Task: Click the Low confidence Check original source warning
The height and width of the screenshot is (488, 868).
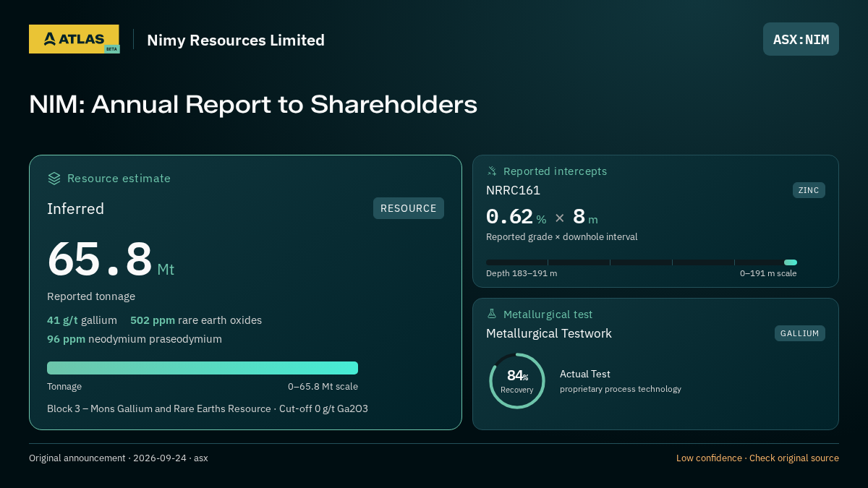Action: click(757, 458)
